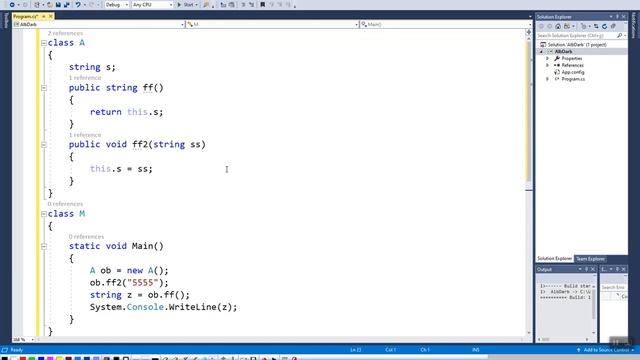Collapse the Main() method outline
640x360 pixels.
(44, 246)
